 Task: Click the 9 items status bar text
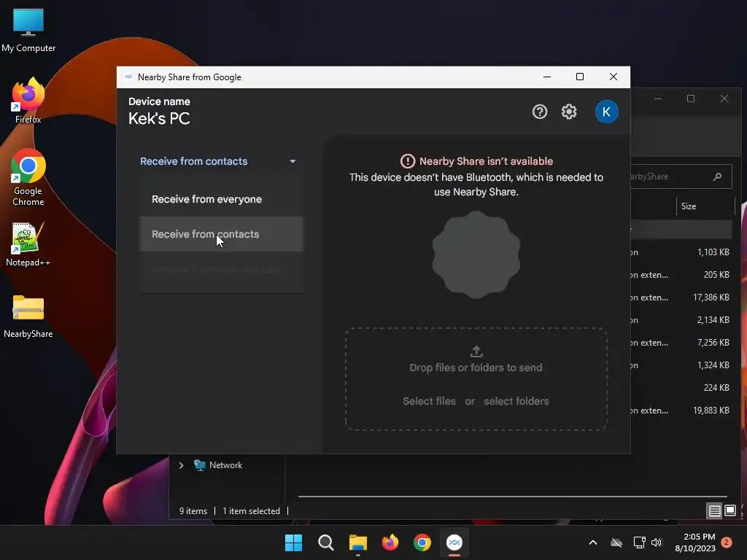pos(193,511)
